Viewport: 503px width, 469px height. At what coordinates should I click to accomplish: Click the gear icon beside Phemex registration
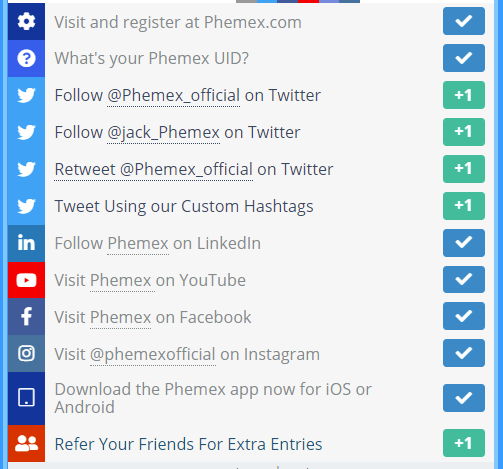[26, 22]
